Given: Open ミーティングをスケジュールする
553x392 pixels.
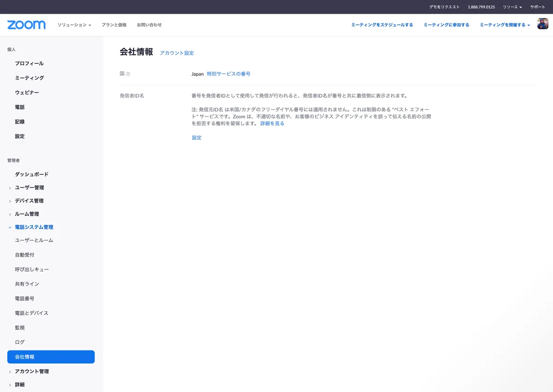Looking at the screenshot, I should 382,25.
